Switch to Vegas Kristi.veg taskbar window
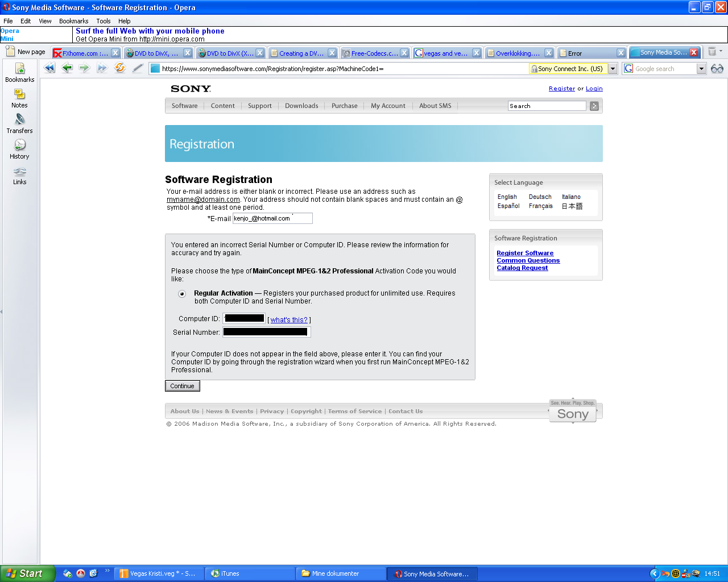 click(x=160, y=573)
